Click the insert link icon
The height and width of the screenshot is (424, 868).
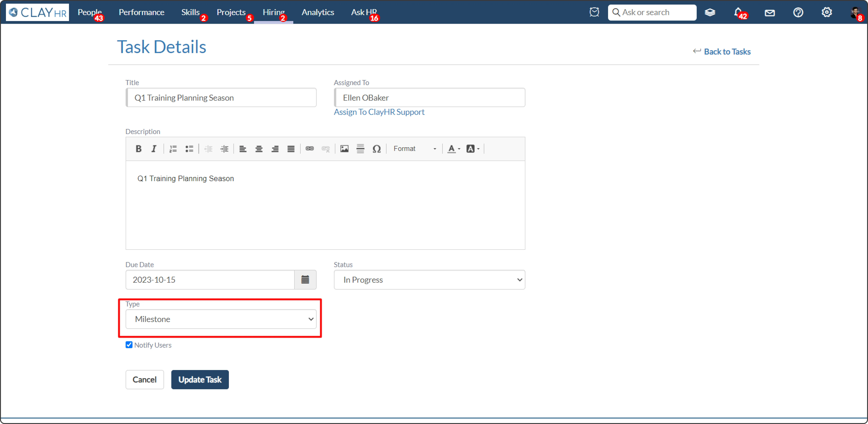(x=309, y=149)
